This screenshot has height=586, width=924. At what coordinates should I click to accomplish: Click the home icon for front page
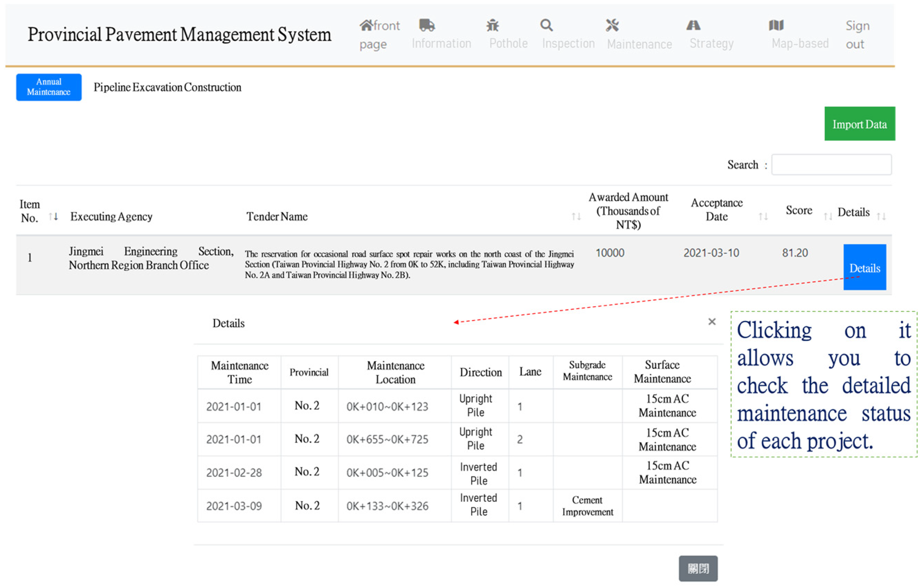point(366,25)
